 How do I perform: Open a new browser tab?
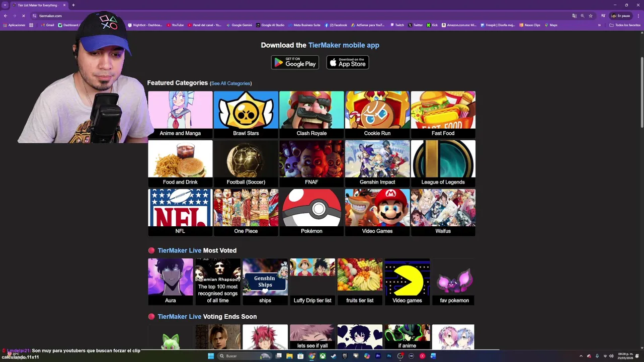(x=73, y=5)
